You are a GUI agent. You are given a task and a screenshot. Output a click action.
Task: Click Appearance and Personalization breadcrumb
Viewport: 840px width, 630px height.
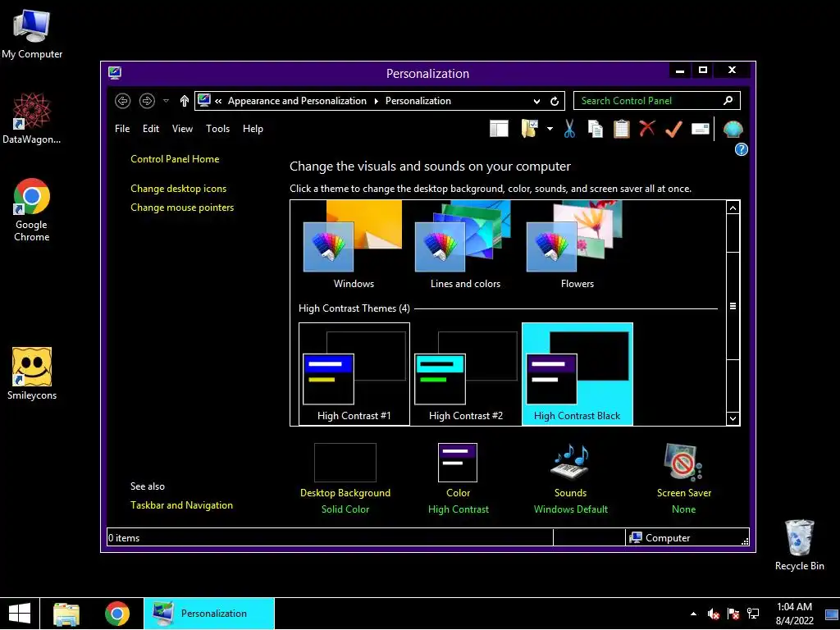tap(297, 101)
